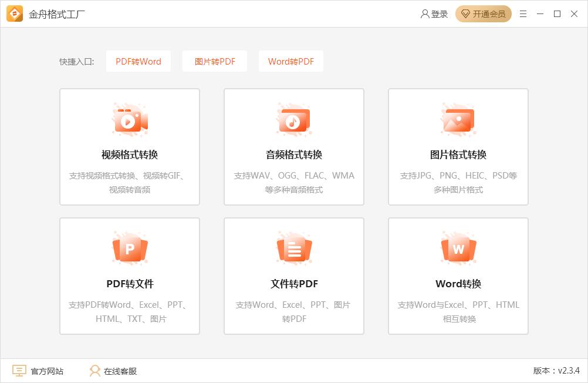Viewport: 588px width, 383px height.
Task: Open the 视频格式转换 card
Action: point(129,147)
